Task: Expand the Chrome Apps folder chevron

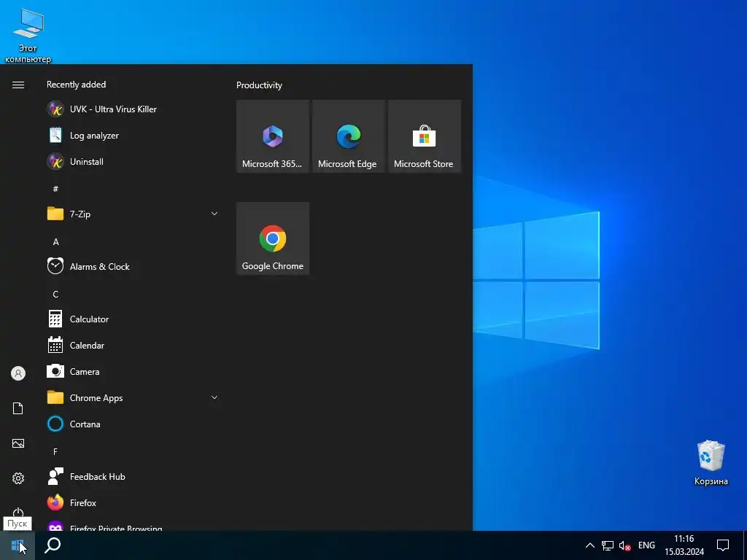Action: (x=214, y=397)
